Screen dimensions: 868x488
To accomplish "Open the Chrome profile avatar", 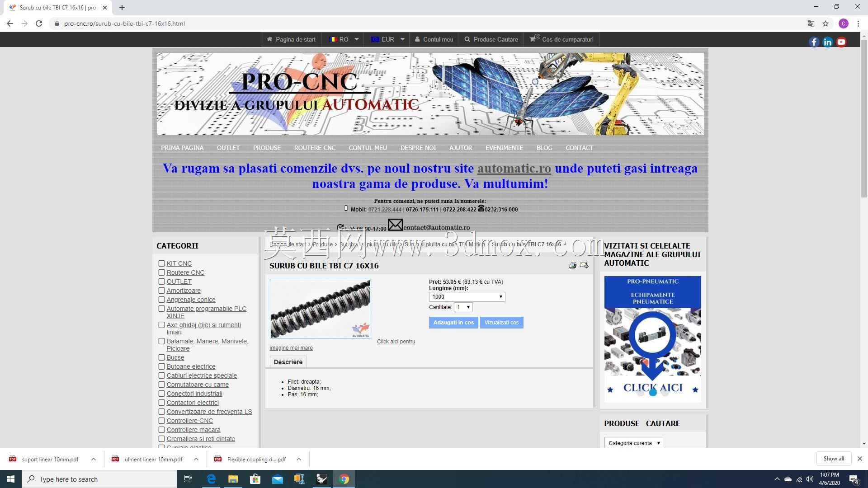I will coord(843,23).
